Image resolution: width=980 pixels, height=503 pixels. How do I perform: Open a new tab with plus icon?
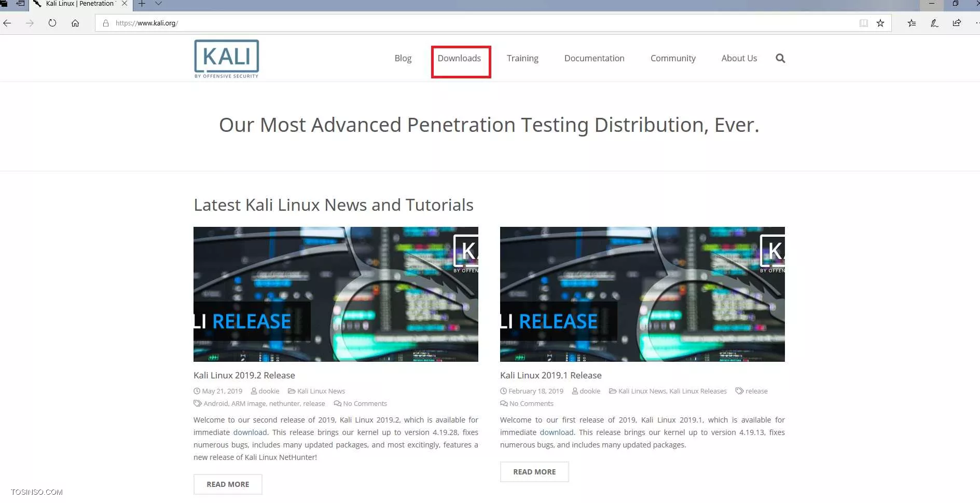142,4
